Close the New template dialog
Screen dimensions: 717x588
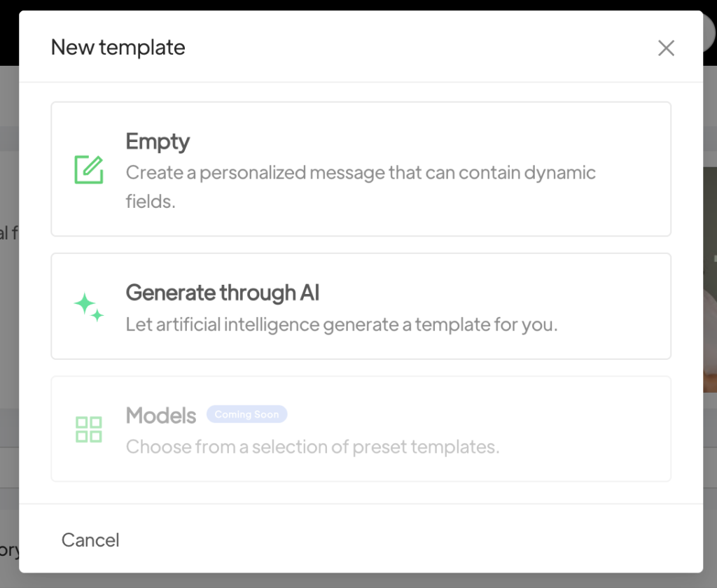(666, 48)
